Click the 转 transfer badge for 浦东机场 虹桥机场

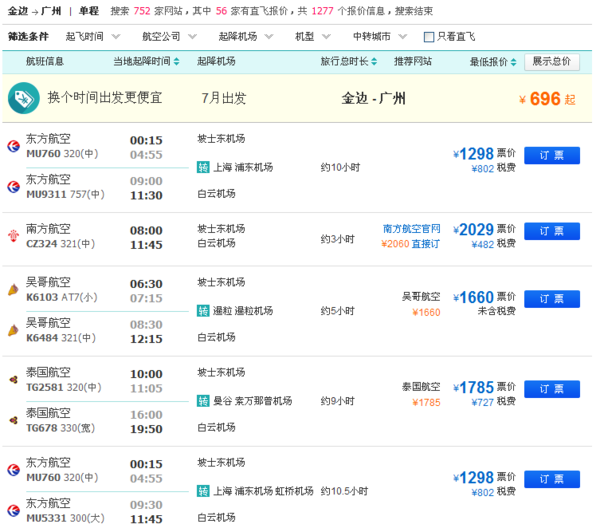[203, 491]
